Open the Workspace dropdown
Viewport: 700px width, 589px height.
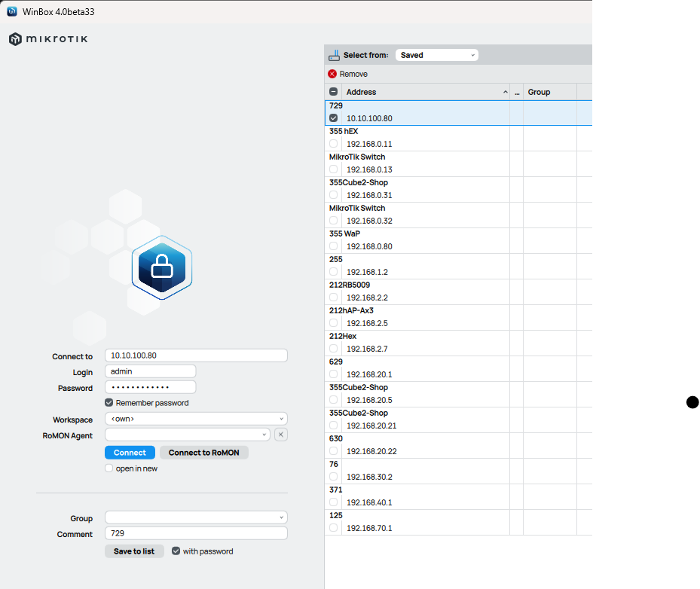point(196,419)
